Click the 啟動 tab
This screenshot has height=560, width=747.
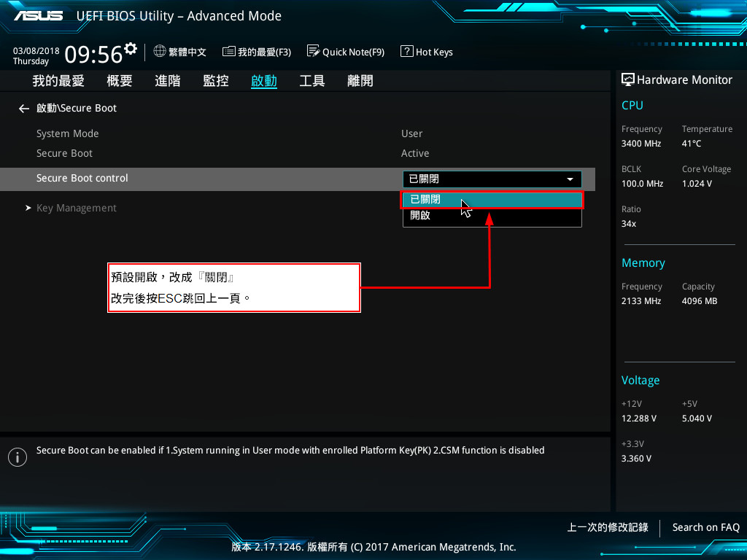[264, 80]
